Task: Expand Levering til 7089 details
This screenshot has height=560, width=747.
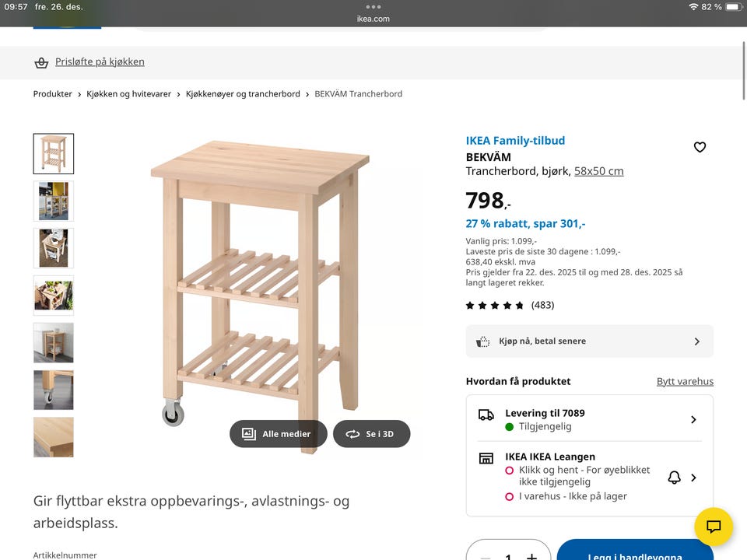Action: [x=693, y=420]
